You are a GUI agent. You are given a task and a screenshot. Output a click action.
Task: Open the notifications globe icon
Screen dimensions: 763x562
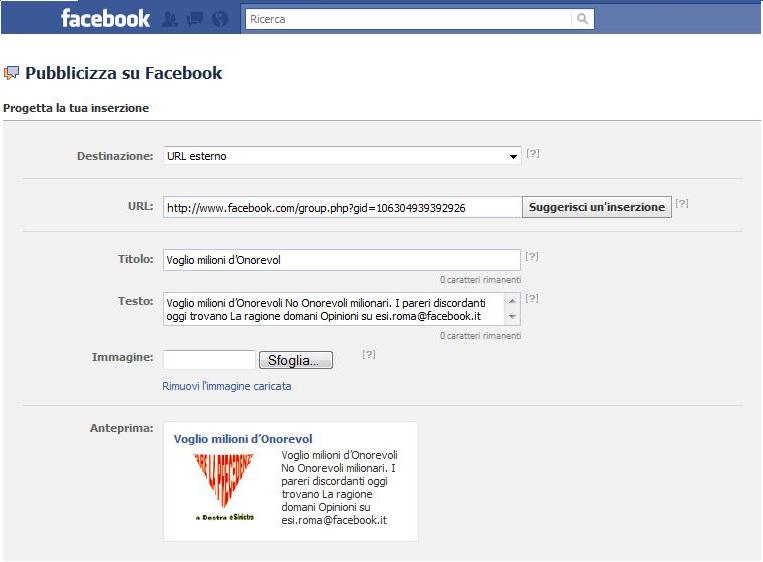220,19
